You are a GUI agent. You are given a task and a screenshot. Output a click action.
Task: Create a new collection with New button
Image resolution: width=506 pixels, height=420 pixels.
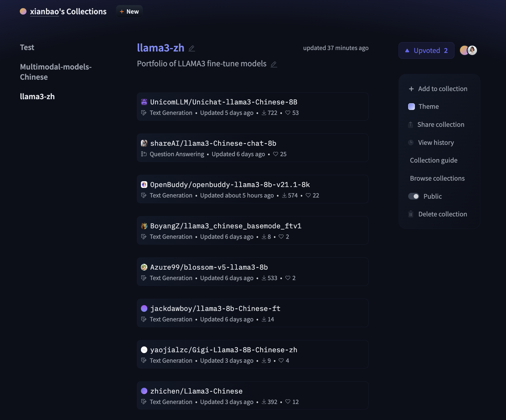(129, 12)
